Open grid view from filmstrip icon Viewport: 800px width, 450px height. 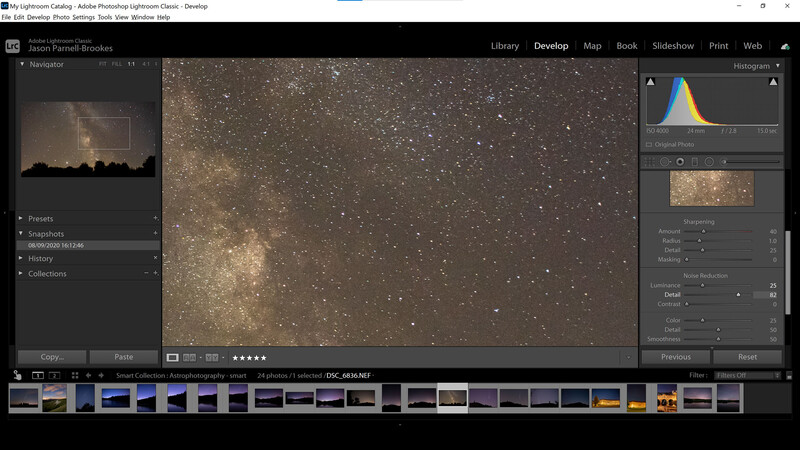75,376
